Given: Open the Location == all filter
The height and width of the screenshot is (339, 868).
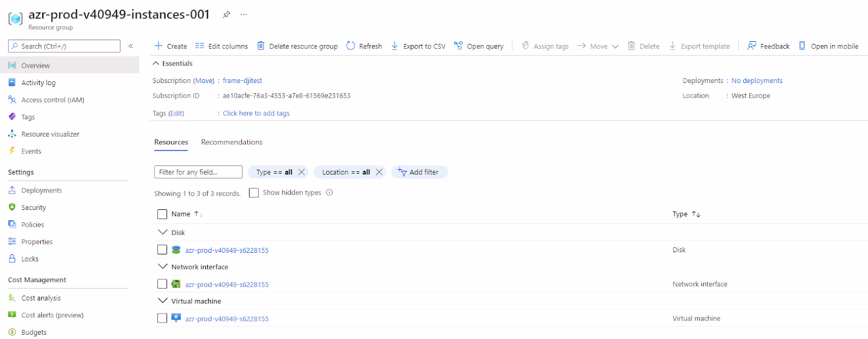Looking at the screenshot, I should 346,172.
